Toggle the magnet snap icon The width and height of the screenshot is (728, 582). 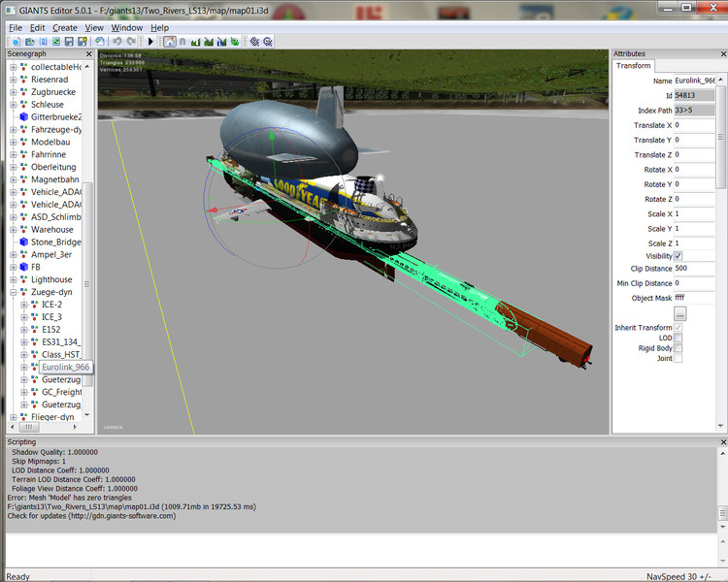[x=182, y=42]
